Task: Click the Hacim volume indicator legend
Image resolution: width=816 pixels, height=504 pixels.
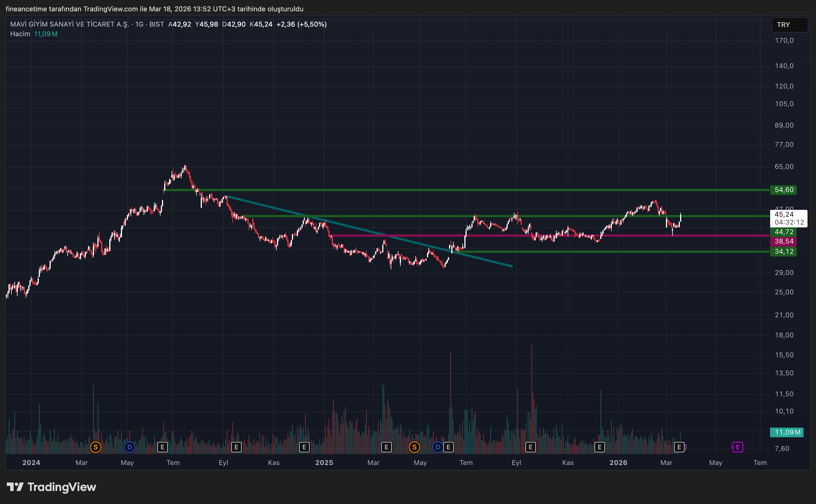Action: click(x=20, y=34)
